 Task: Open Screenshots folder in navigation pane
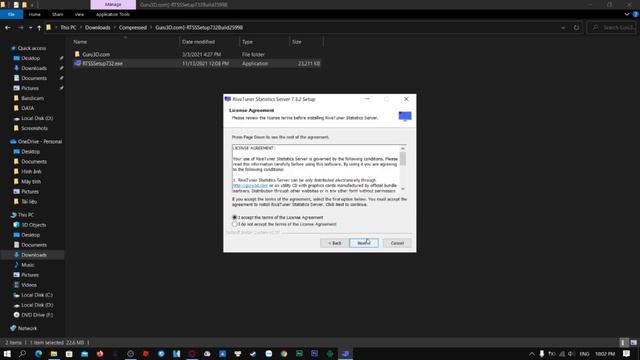[34, 128]
